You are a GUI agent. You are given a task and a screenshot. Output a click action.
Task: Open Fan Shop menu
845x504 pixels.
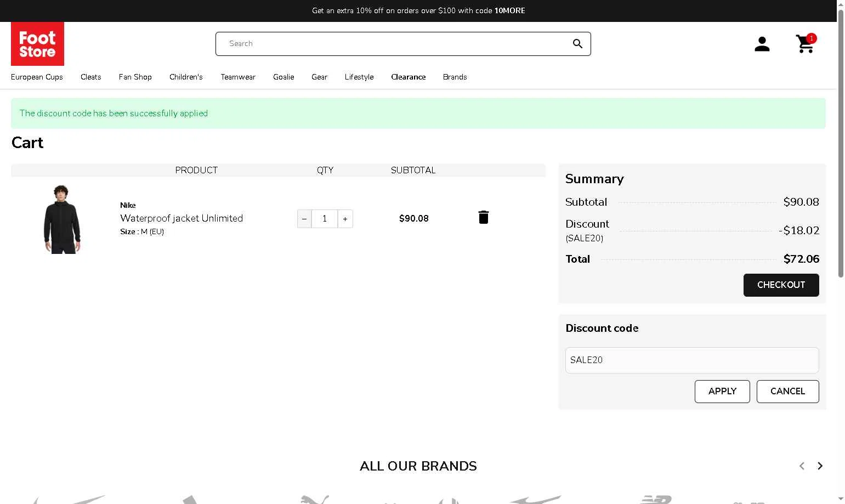135,77
